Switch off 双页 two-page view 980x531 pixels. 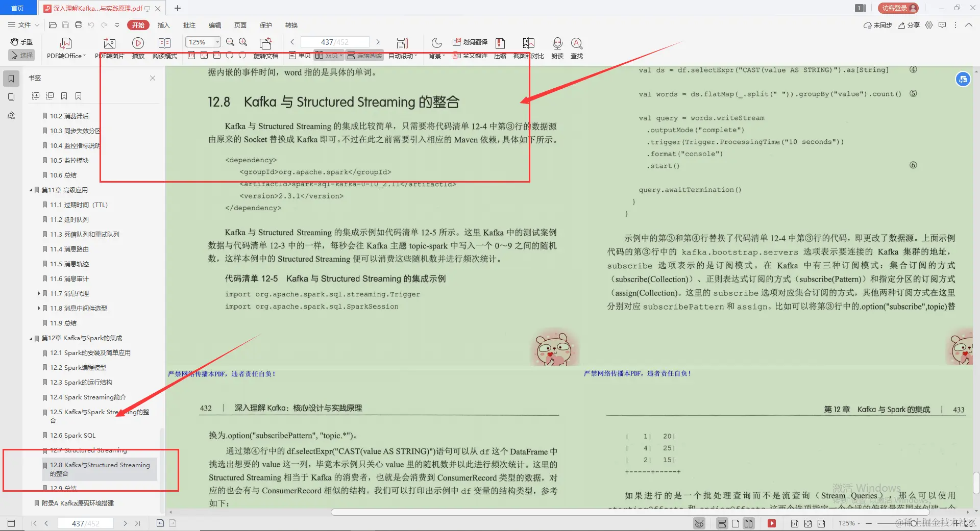point(329,55)
